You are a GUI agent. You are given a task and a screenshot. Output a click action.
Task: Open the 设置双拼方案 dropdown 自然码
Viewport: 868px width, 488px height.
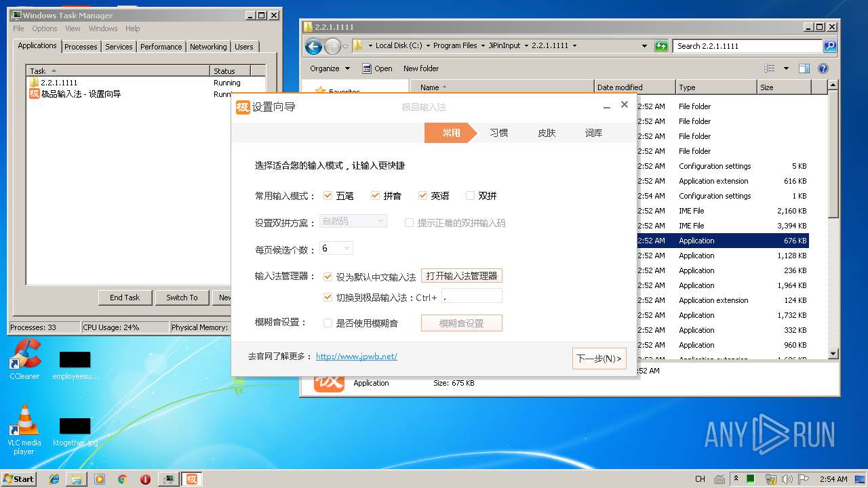pyautogui.click(x=353, y=222)
